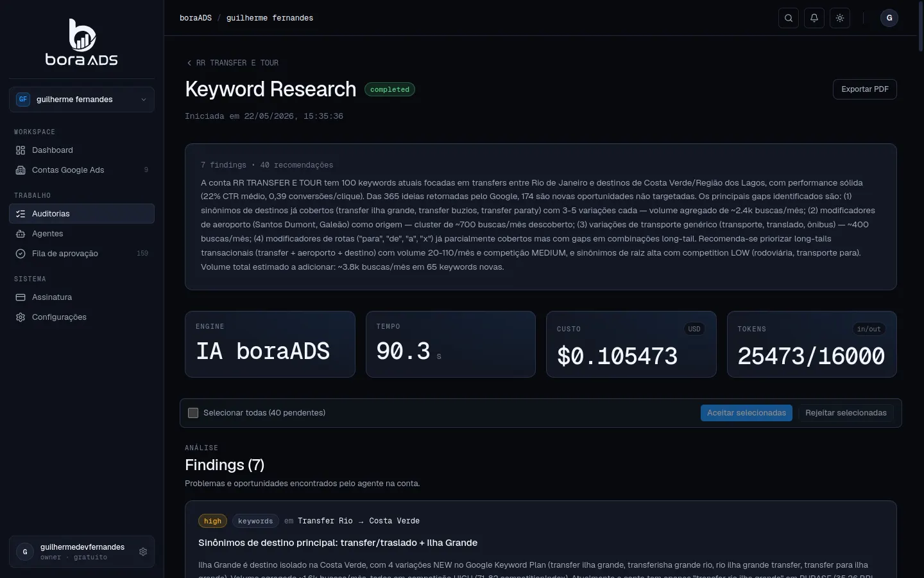Open Dashboard in the sidebar
Viewport: 924px width, 578px height.
(81, 150)
